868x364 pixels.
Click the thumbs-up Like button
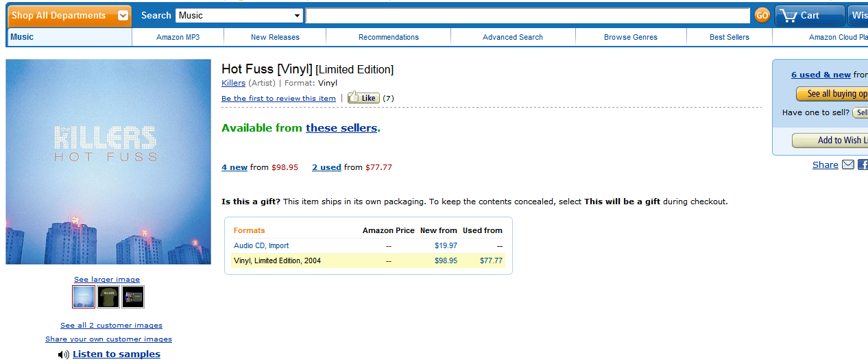[x=363, y=98]
